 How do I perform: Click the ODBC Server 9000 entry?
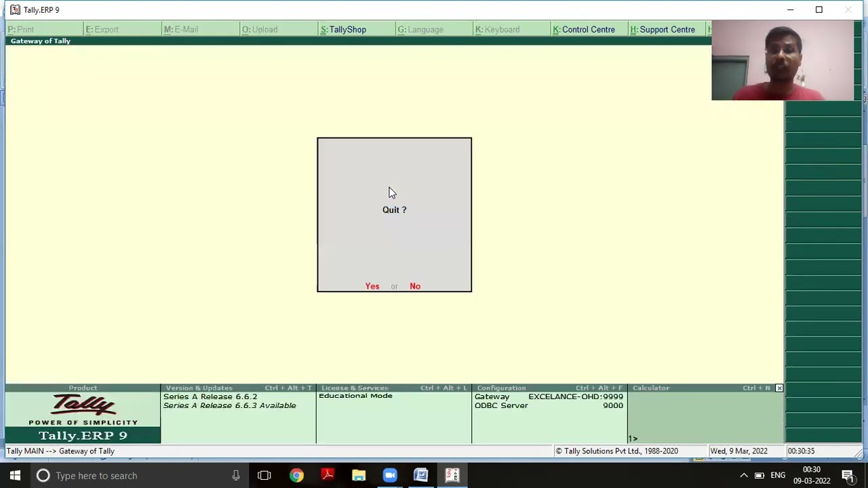549,405
